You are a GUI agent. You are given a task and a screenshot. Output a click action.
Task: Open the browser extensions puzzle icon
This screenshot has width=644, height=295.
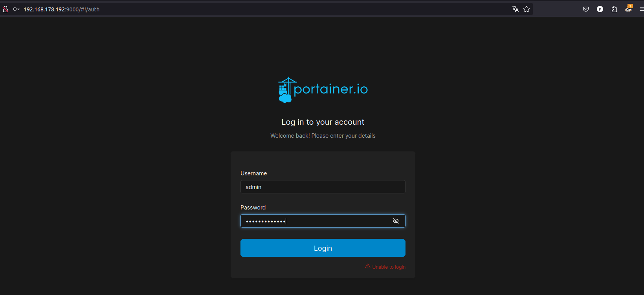tap(614, 9)
